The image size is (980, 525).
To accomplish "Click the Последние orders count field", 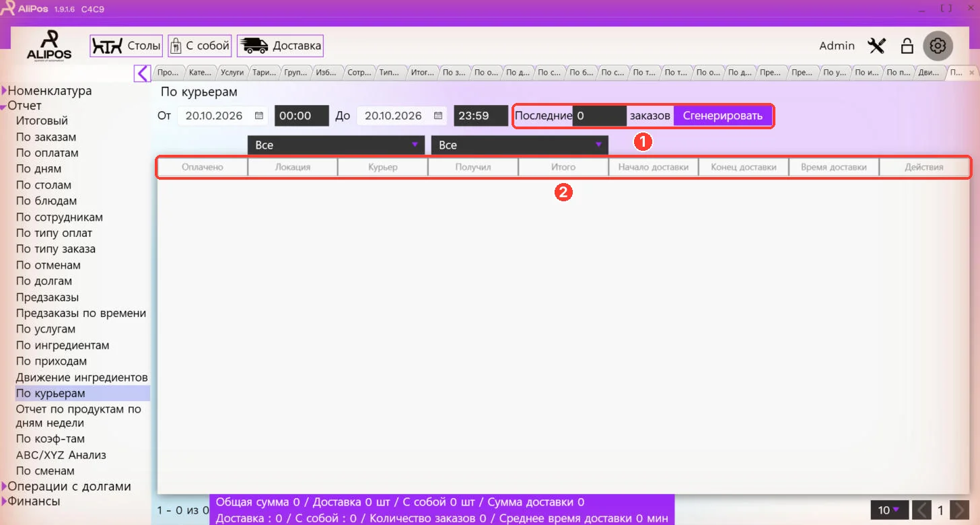I will (x=599, y=116).
